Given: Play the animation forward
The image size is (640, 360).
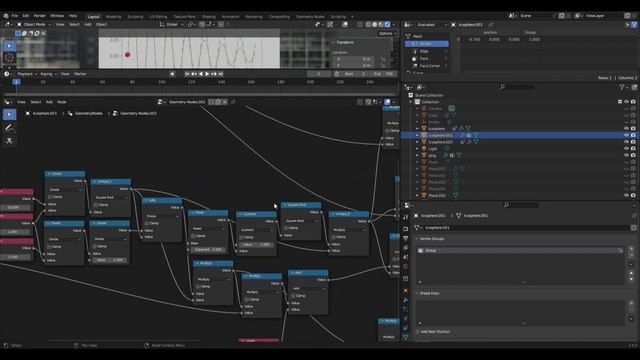Looking at the screenshot, I should pyautogui.click(x=207, y=74).
